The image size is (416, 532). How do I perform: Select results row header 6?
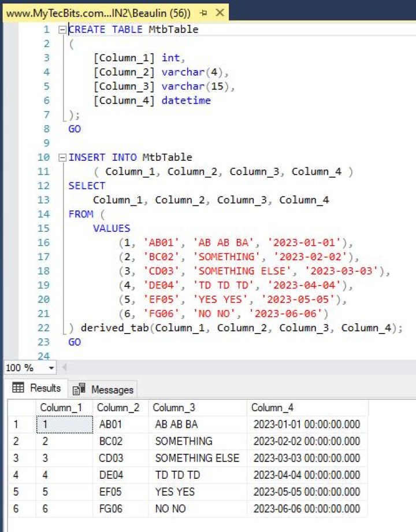(22, 509)
